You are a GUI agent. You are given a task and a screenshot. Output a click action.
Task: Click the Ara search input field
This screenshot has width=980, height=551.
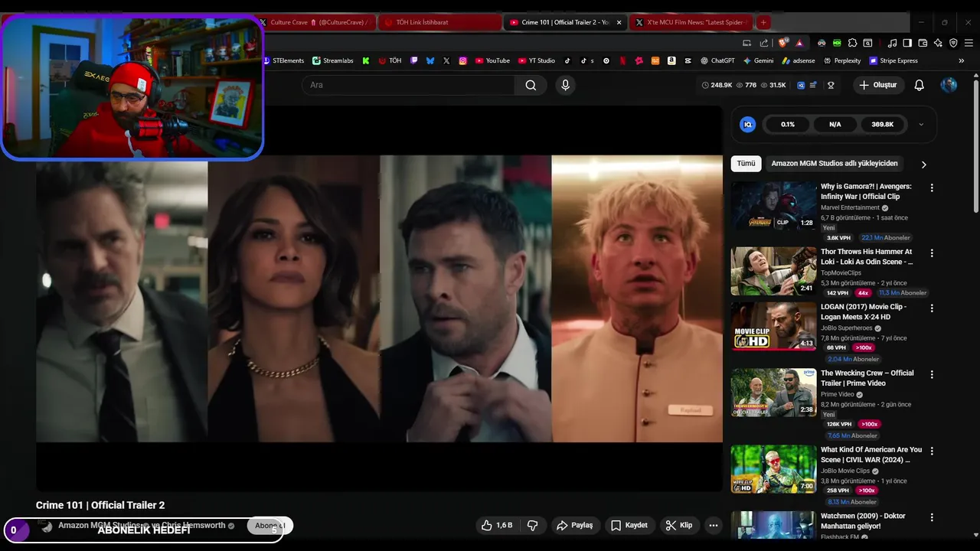[x=408, y=85]
